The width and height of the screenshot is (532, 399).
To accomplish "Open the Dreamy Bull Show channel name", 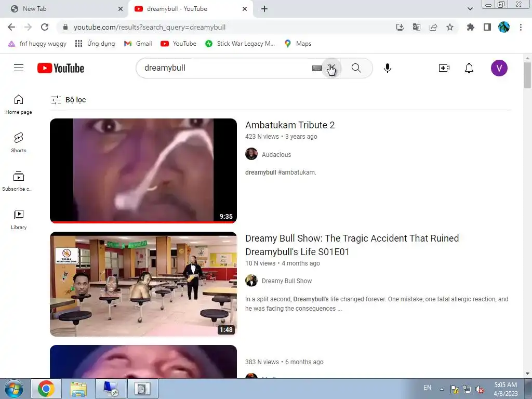I will 287,281.
